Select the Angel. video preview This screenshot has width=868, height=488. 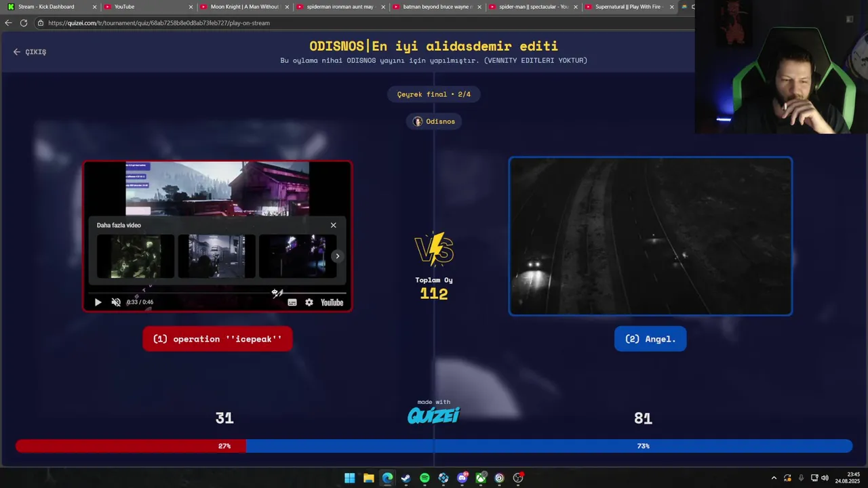[650, 236]
